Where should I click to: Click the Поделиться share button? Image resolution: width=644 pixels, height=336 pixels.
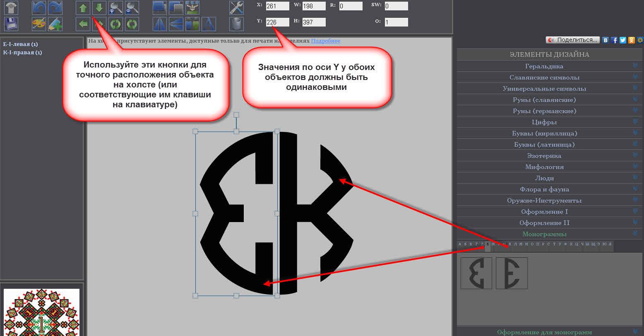click(x=573, y=40)
